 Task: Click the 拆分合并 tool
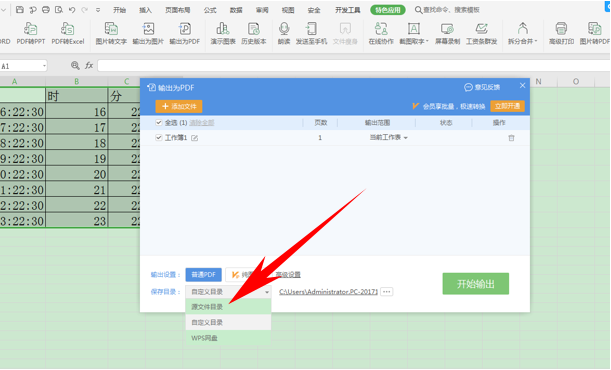click(523, 33)
